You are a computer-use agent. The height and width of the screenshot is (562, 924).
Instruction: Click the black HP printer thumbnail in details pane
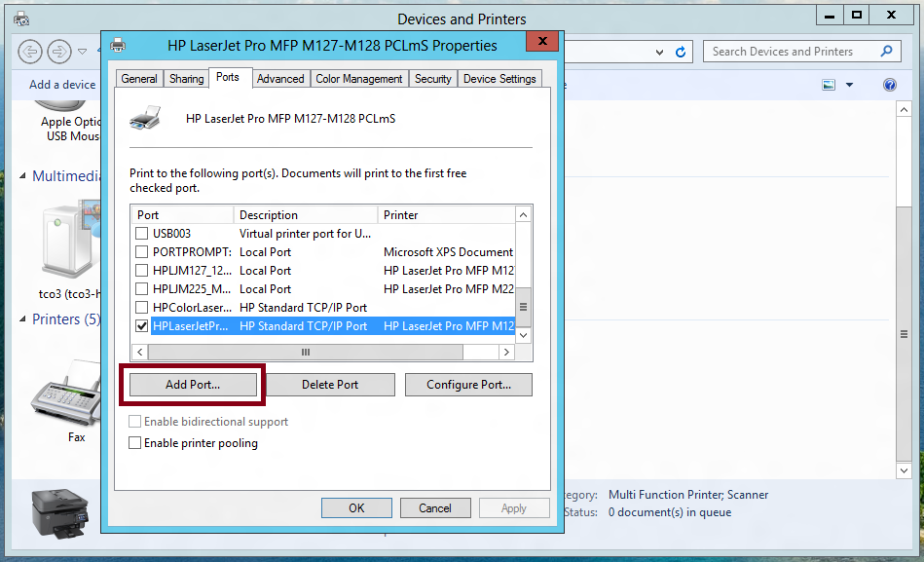pos(60,513)
